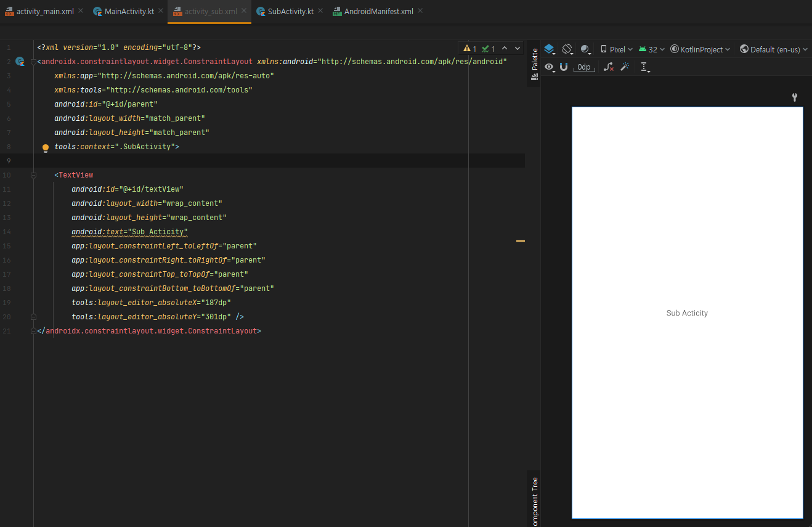Close the SubActivity.kt tab
Image resolution: width=812 pixels, height=527 pixels.
tap(321, 11)
